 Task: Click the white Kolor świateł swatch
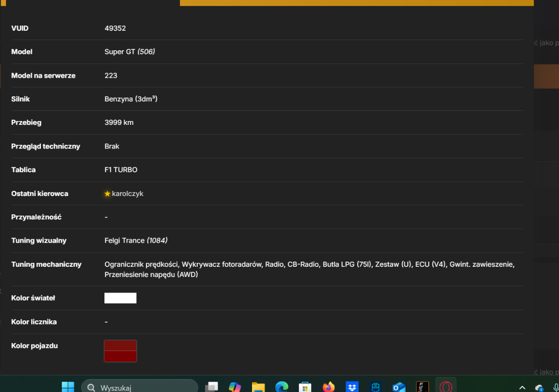coord(121,298)
